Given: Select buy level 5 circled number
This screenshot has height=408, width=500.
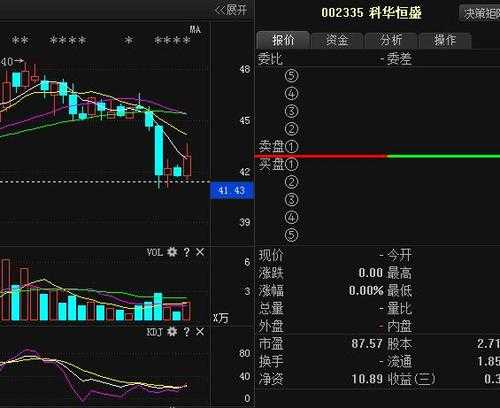Looking at the screenshot, I should pos(291,235).
